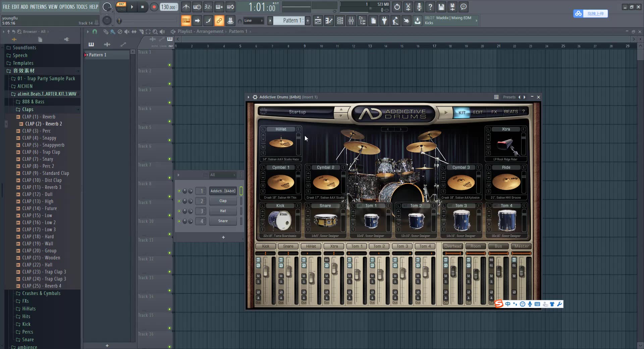Mute playlist Track 5 green dot
644x349 pixels.
pyautogui.click(x=169, y=140)
